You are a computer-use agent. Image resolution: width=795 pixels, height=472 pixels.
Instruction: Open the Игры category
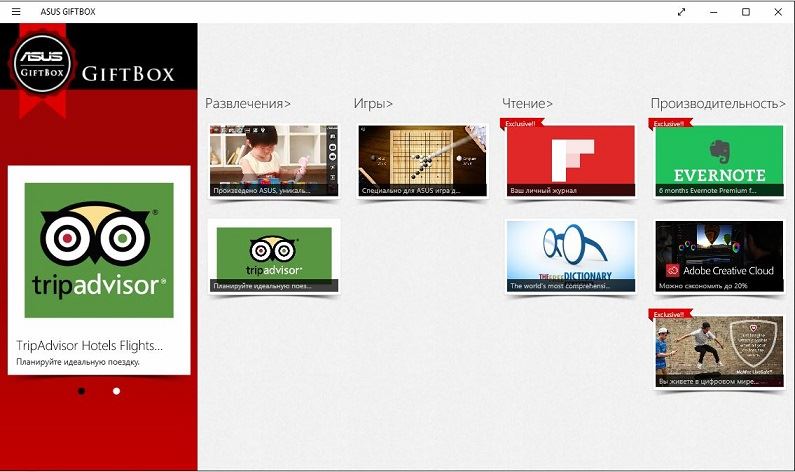click(x=373, y=103)
